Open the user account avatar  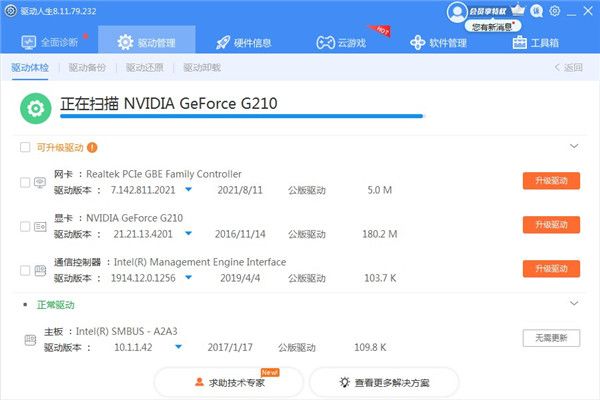tap(457, 11)
